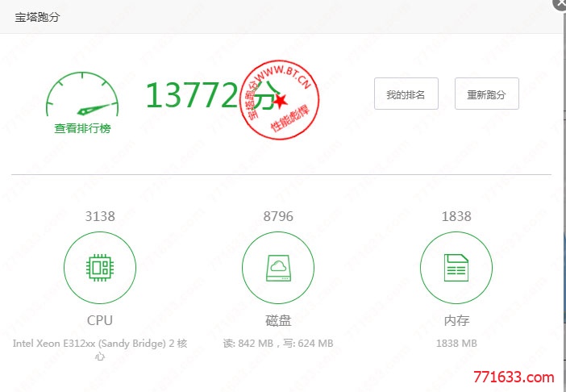Viewport: 566px width, 392px height.
Task: Click the memory document icon
Action: click(456, 268)
